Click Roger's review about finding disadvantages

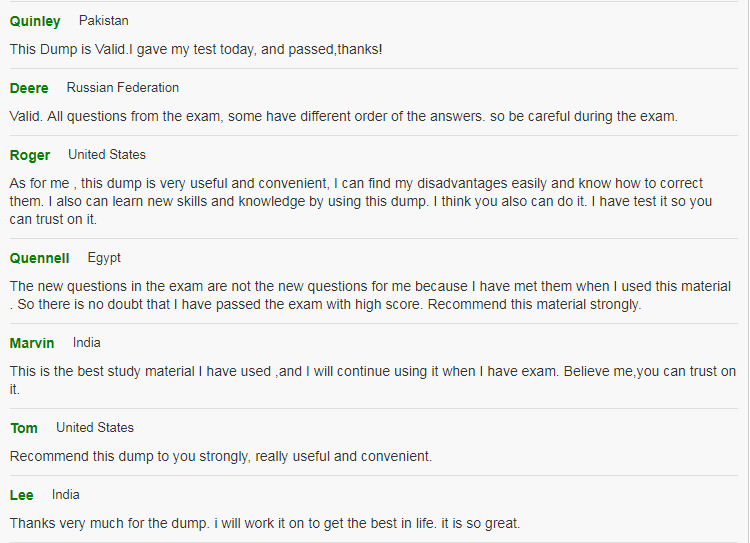361,201
